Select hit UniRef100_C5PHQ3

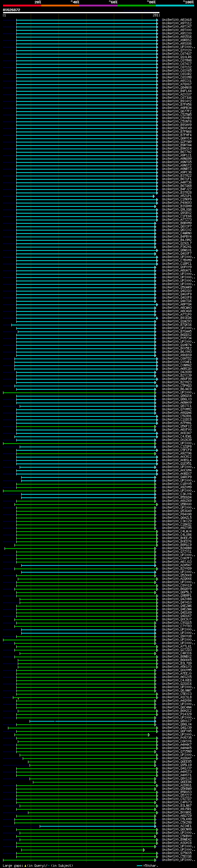click(x=177, y=386)
